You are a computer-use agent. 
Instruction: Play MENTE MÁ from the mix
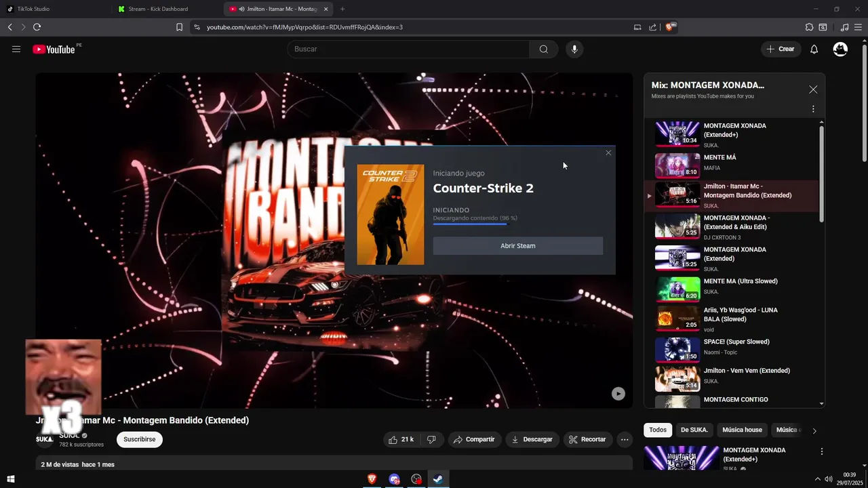click(732, 164)
